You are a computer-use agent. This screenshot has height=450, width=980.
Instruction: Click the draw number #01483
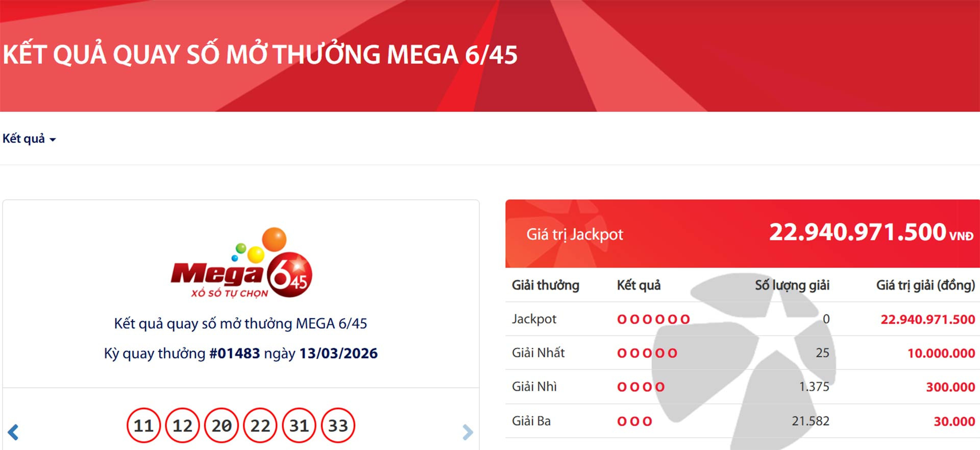tap(234, 353)
